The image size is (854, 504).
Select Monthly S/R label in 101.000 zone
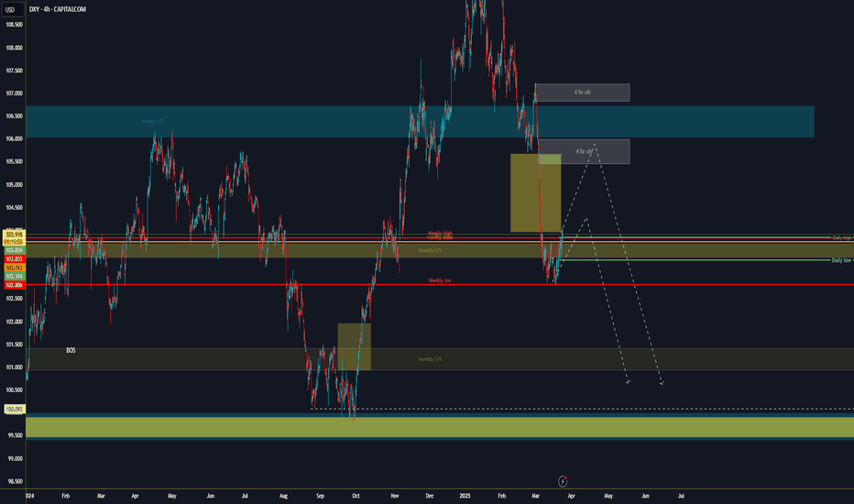[431, 359]
